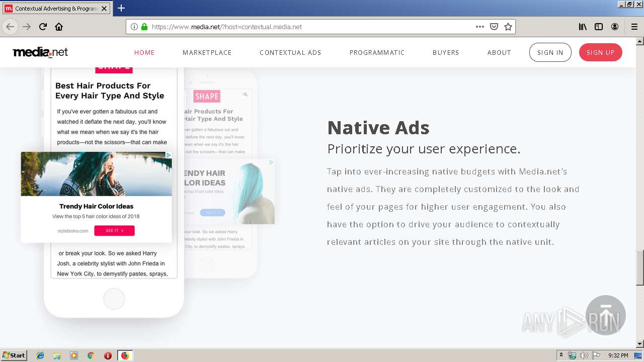The width and height of the screenshot is (644, 362).
Task: Open the PROGRAMMATIC menu item
Action: pyautogui.click(x=377, y=52)
